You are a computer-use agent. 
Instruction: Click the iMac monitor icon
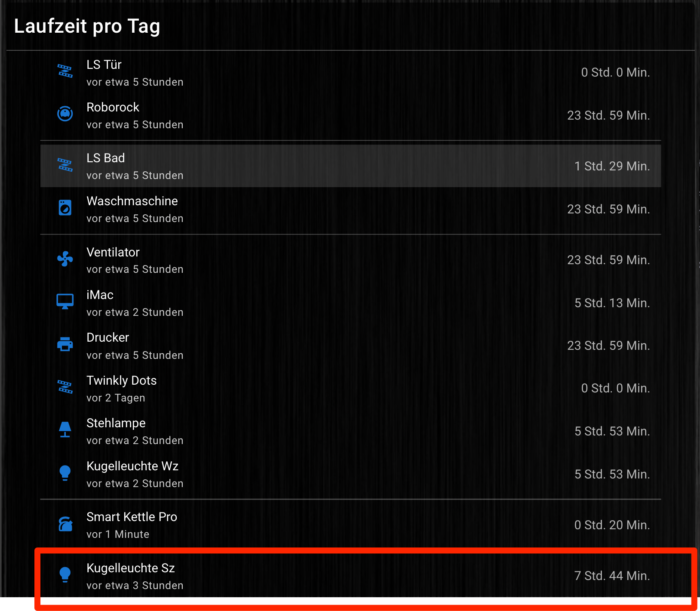click(x=65, y=302)
